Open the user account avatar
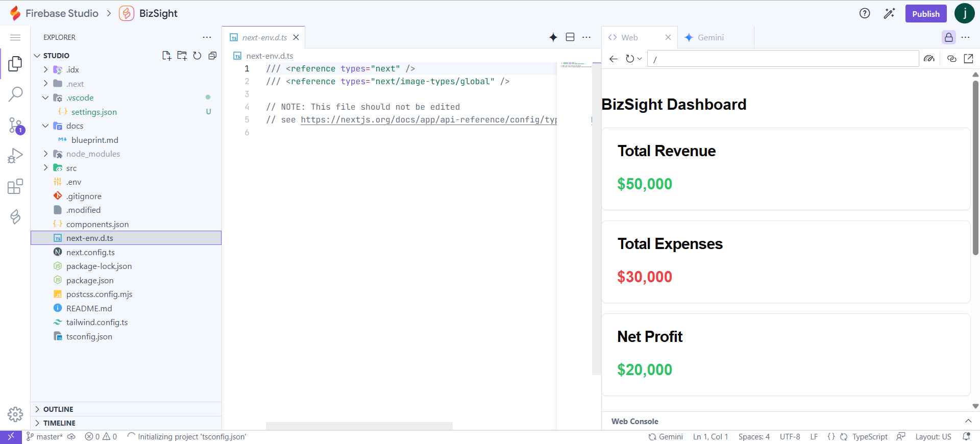Viewport: 980px width, 444px height. 965,13
